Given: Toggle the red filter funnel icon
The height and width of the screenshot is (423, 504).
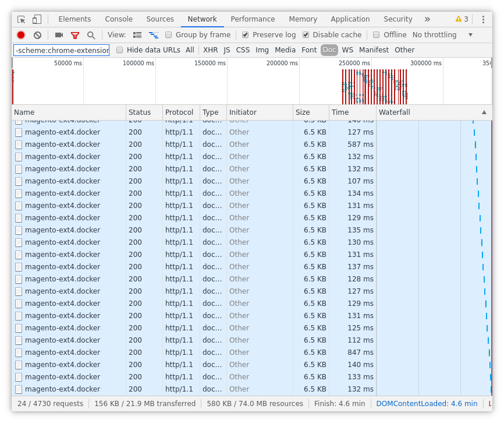Looking at the screenshot, I should (75, 35).
